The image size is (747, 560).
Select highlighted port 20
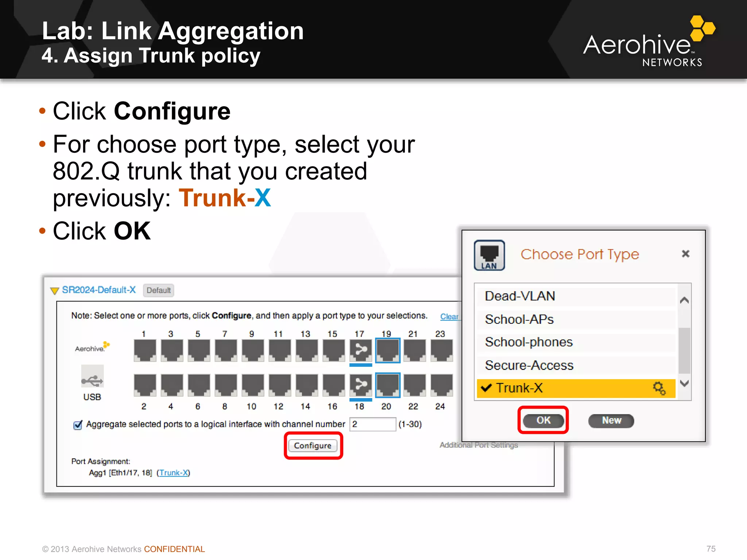click(x=388, y=385)
